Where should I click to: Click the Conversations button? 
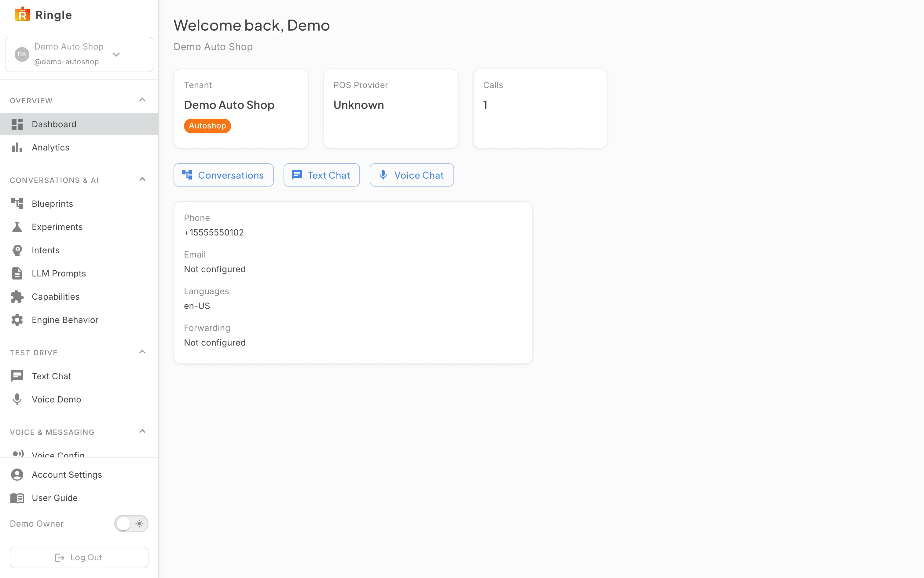coord(223,175)
